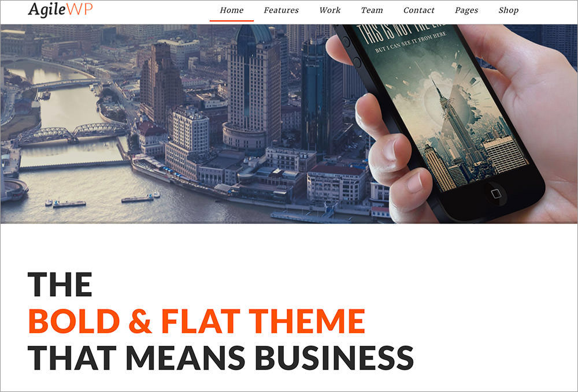This screenshot has width=578, height=392.
Task: Click the AgileWP logo
Action: [x=60, y=9]
